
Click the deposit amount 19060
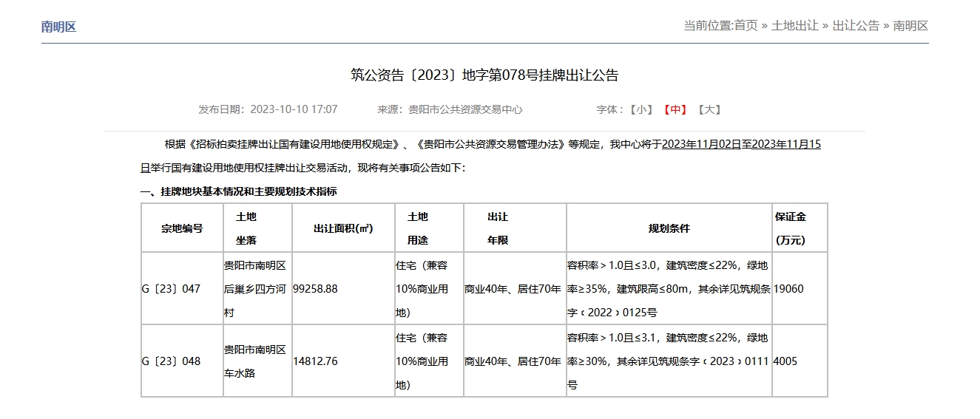point(788,289)
